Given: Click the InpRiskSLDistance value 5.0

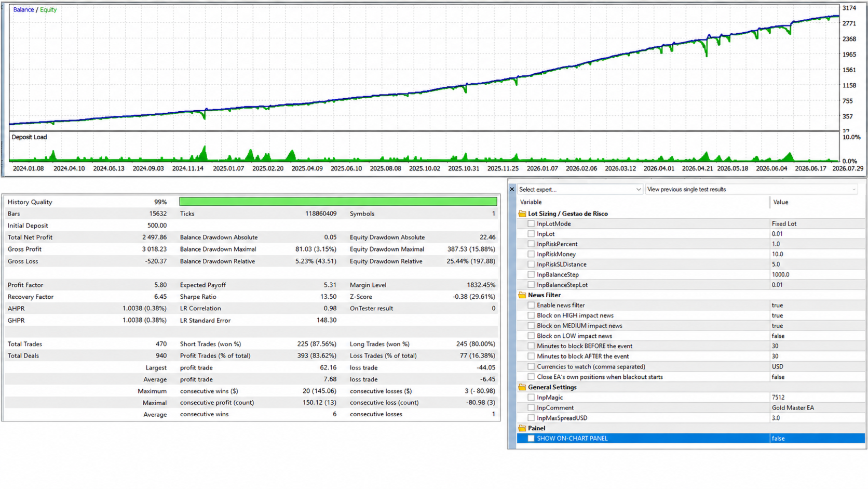Looking at the screenshot, I should (x=776, y=265).
